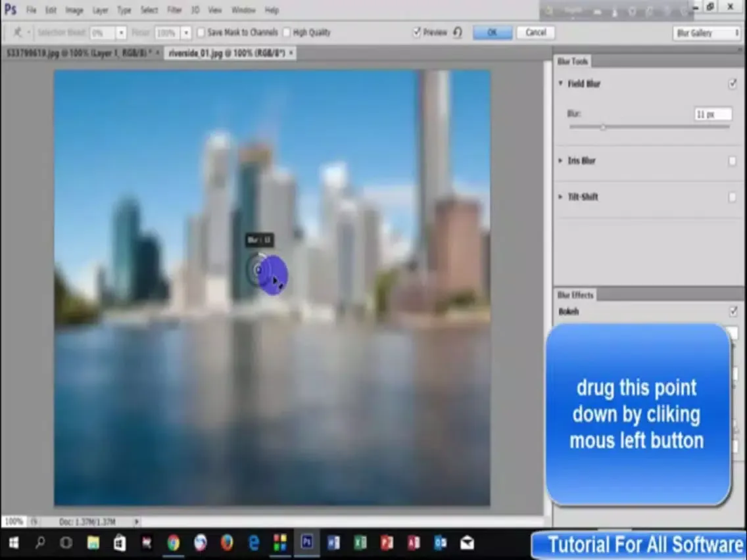This screenshot has height=560, width=747.
Task: Open the tool preset picker arrow
Action: coord(28,32)
